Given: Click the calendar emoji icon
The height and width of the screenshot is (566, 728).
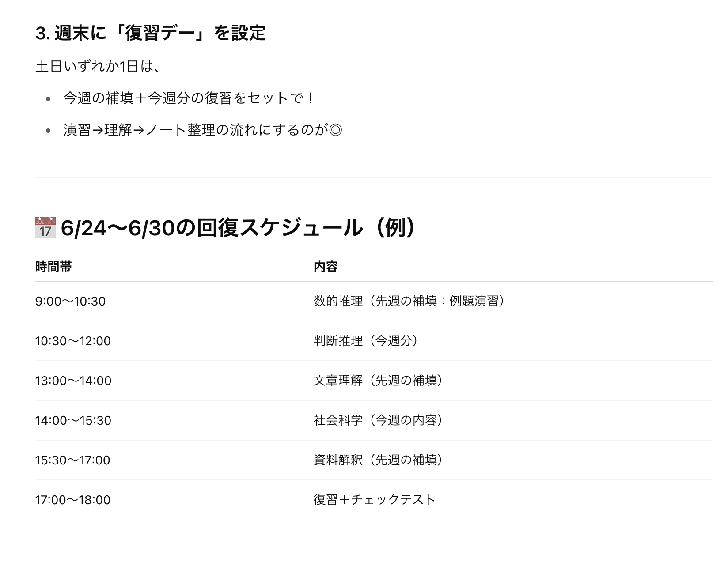Looking at the screenshot, I should (x=45, y=228).
